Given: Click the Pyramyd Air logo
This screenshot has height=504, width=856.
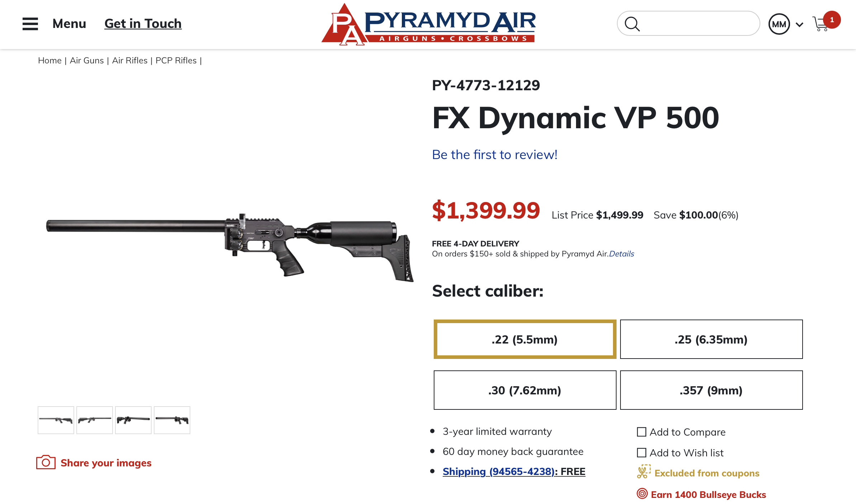Looking at the screenshot, I should coord(428,24).
